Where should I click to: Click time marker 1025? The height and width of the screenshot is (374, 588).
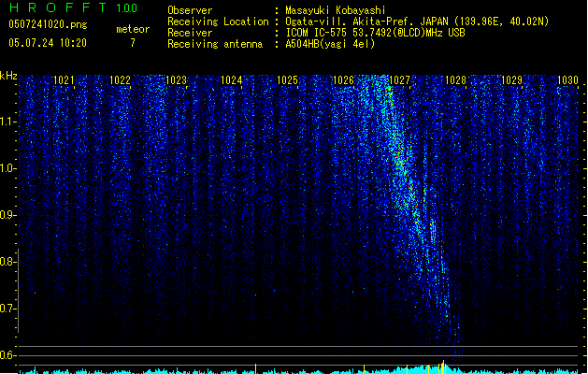pyautogui.click(x=288, y=80)
